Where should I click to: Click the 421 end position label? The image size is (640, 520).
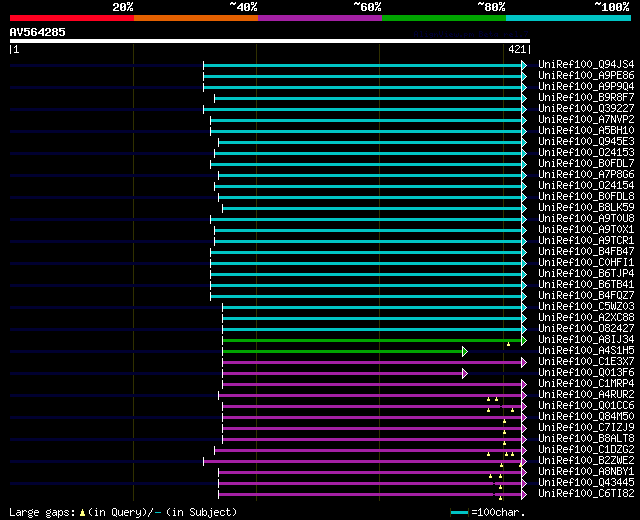517,49
